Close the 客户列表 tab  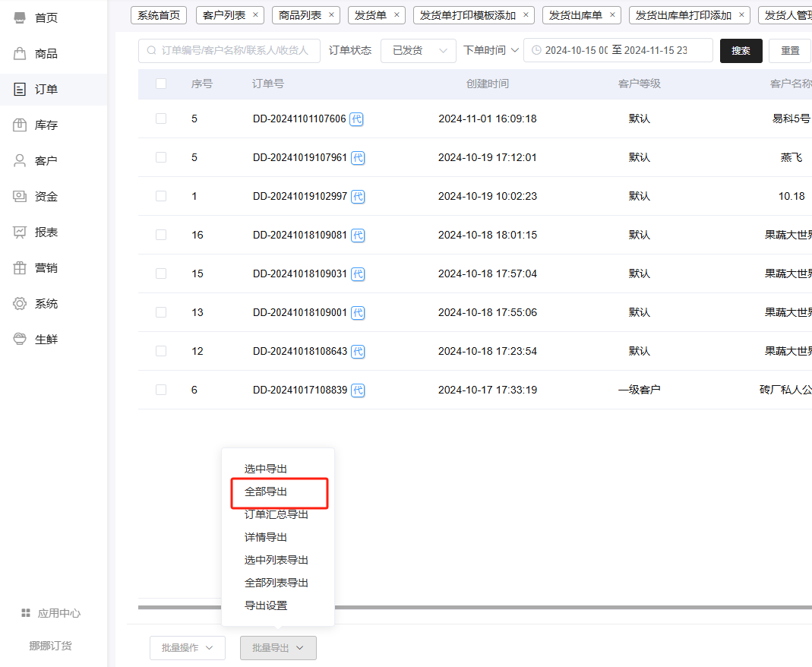coord(255,14)
